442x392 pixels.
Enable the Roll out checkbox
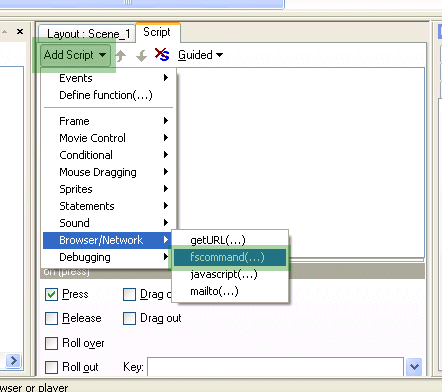click(x=51, y=367)
